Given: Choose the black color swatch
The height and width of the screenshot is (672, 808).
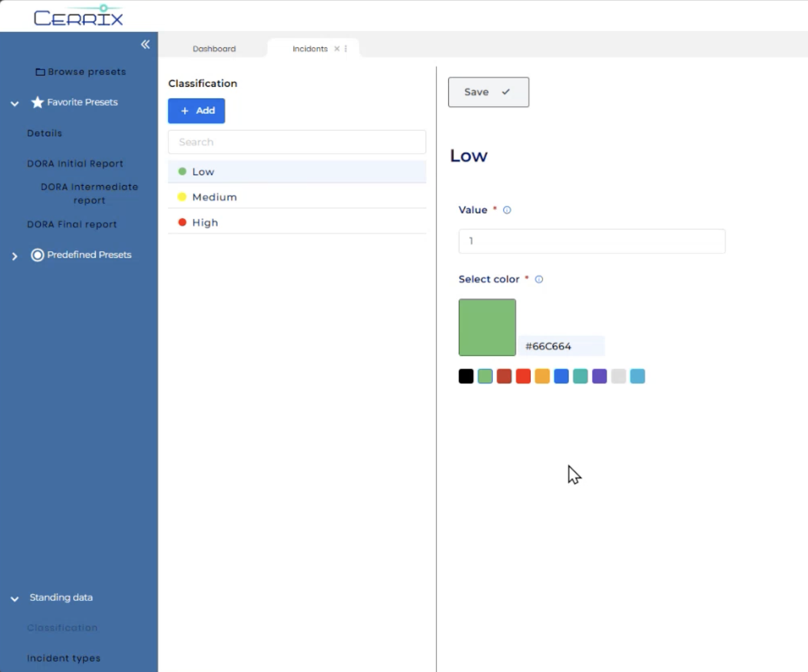Looking at the screenshot, I should 466,376.
